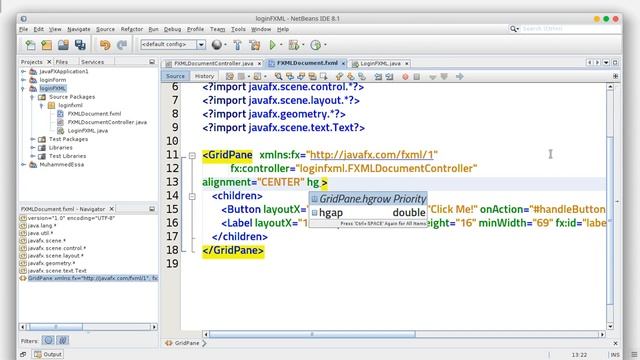Switch to LoginFXML.java editor tab
This screenshot has height=360, width=640.
[380, 63]
